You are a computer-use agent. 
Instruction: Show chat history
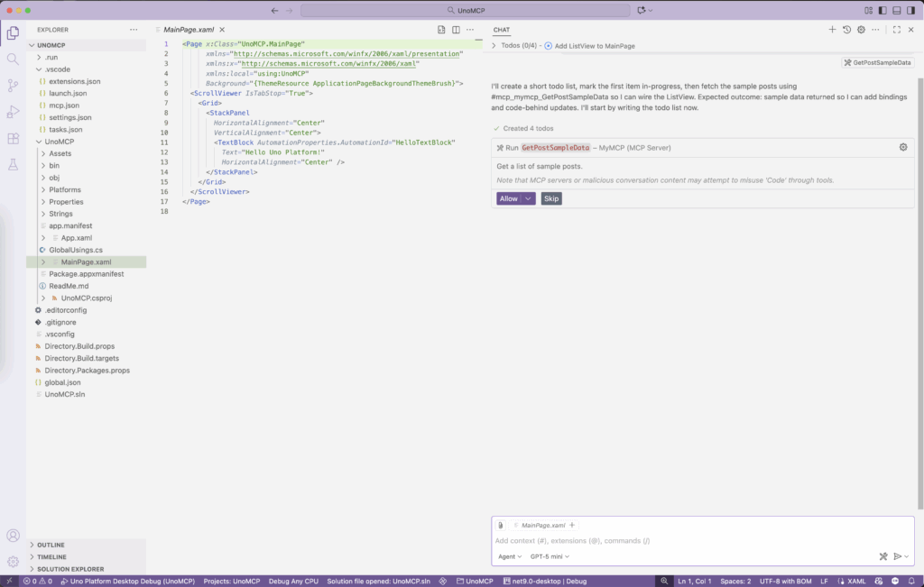click(x=846, y=30)
